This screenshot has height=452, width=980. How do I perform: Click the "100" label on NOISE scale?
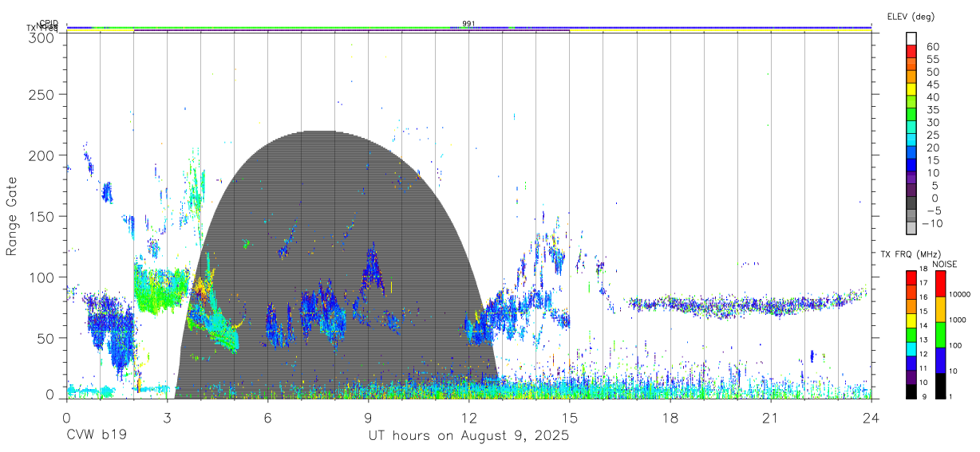click(x=956, y=346)
